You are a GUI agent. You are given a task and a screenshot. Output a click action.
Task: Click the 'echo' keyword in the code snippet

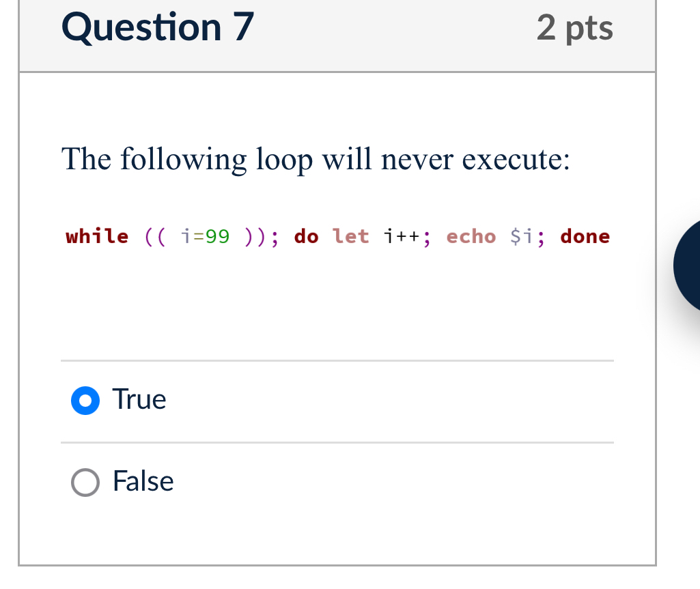click(x=471, y=236)
